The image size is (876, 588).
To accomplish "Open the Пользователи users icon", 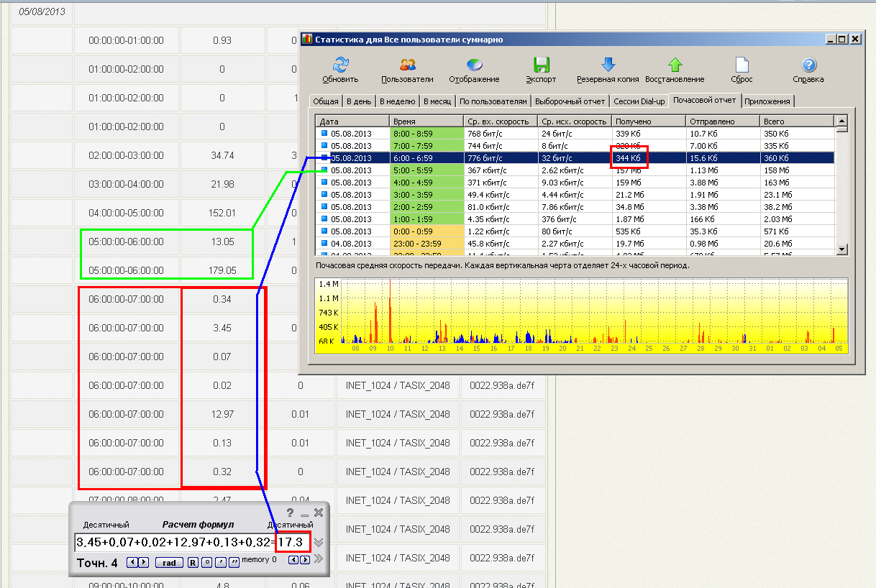I will pos(407,65).
